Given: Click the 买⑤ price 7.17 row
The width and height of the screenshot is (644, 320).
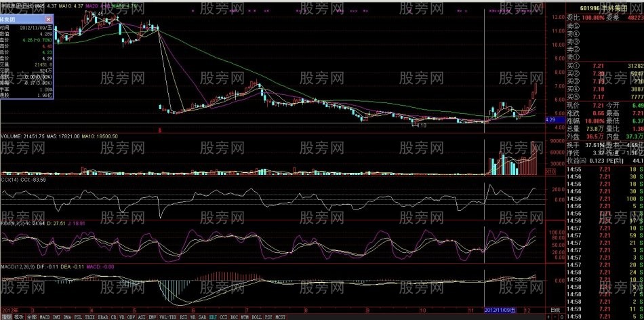Looking at the screenshot, I should pos(605,96).
